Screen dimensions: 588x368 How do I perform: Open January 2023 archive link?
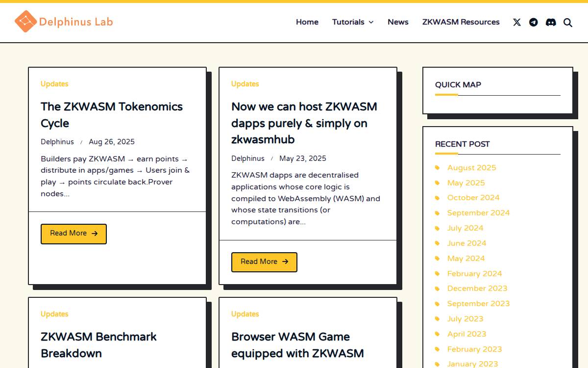tap(473, 364)
